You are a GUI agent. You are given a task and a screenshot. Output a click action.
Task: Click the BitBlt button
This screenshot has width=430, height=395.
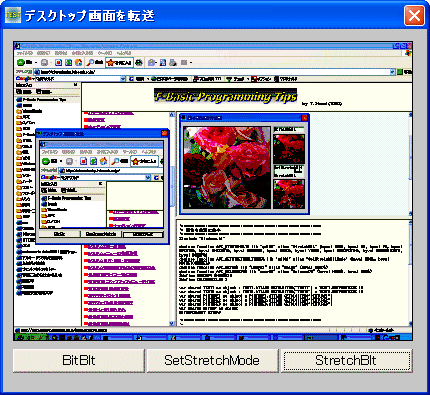click(x=79, y=360)
